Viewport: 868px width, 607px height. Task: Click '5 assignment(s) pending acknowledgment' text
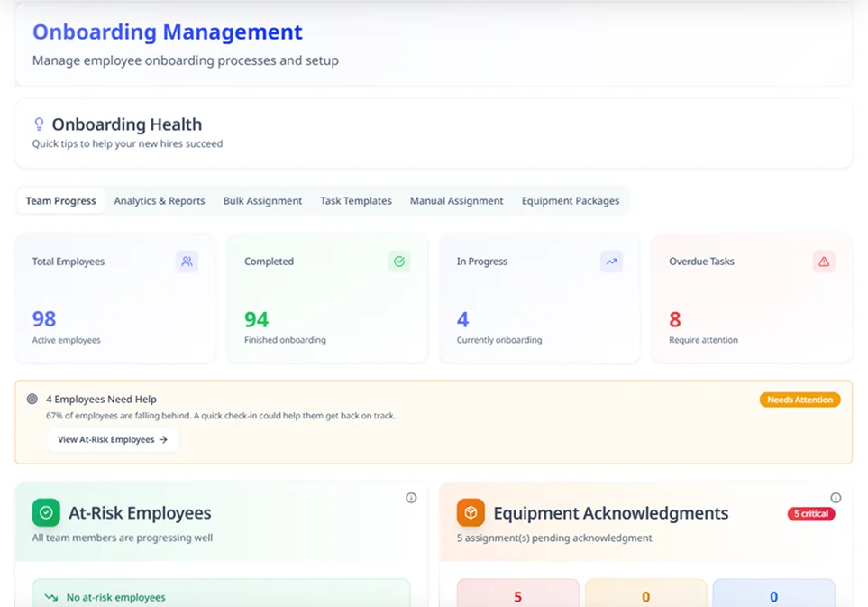[554, 538]
